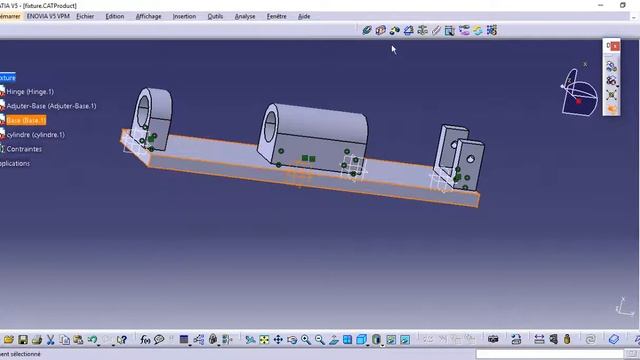640x360 pixels.
Task: Open the Fenêtre menu
Action: [276, 16]
